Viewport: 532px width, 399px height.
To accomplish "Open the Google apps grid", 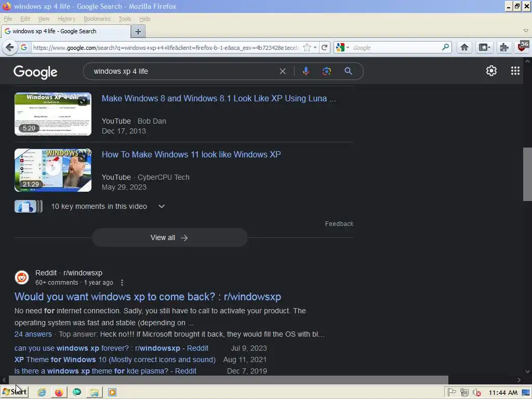I will pyautogui.click(x=515, y=71).
